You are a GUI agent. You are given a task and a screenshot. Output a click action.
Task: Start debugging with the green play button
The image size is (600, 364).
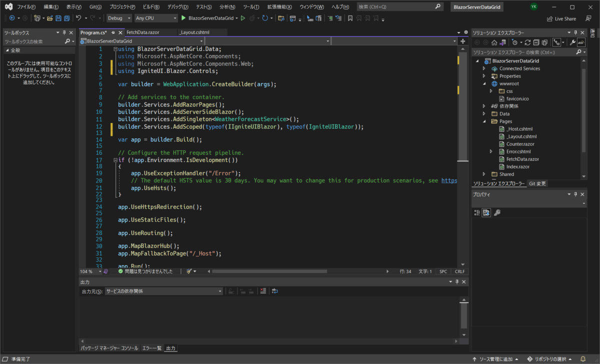(183, 18)
